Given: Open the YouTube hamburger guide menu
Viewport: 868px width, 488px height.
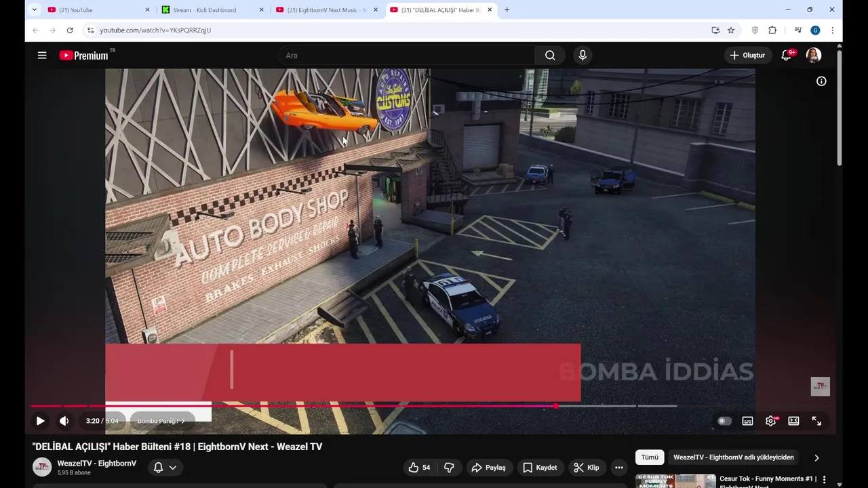Looking at the screenshot, I should (42, 56).
